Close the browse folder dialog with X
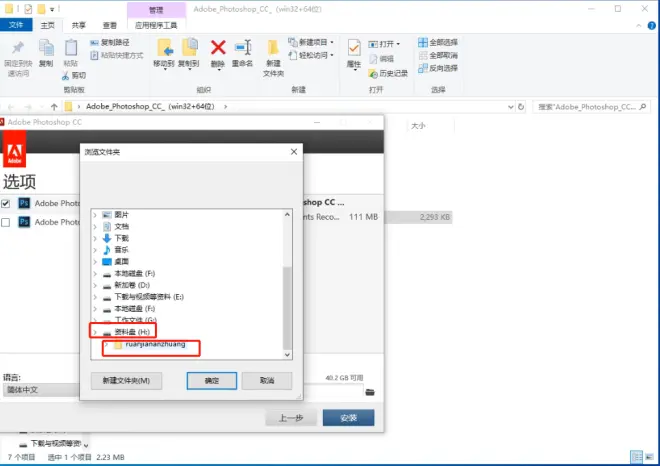Screen dimensions: 660x466 point(294,152)
